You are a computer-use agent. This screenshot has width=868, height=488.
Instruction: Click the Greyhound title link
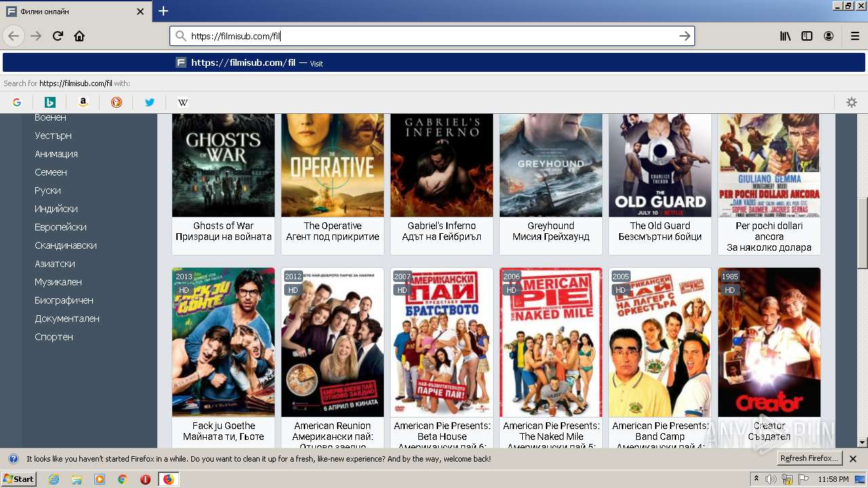551,226
